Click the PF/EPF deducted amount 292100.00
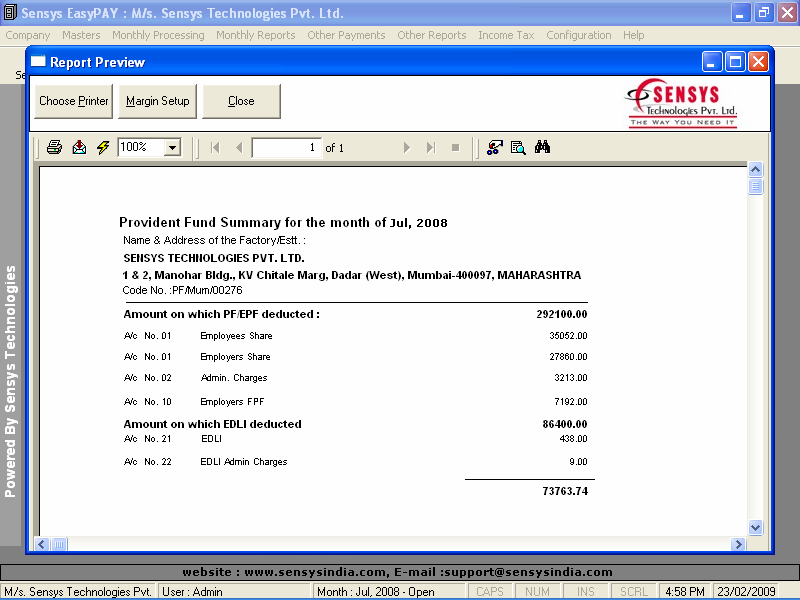 click(562, 314)
